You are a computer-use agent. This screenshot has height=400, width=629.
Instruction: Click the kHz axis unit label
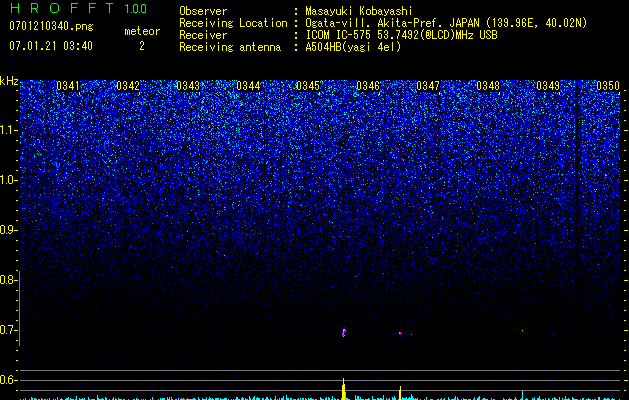(9, 81)
